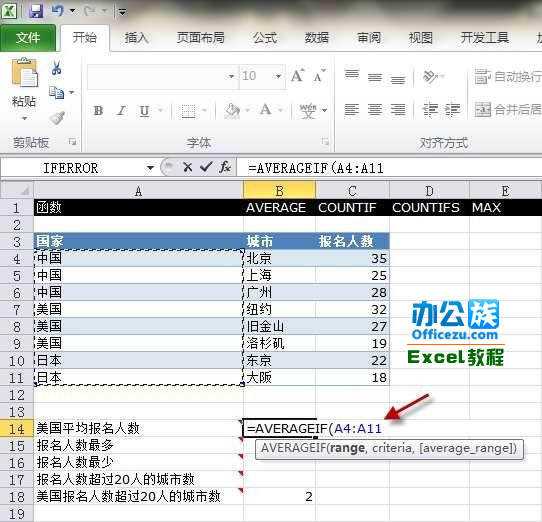Click the Format Painter brush icon
This screenshot has width=542, height=522.
pos(57,118)
